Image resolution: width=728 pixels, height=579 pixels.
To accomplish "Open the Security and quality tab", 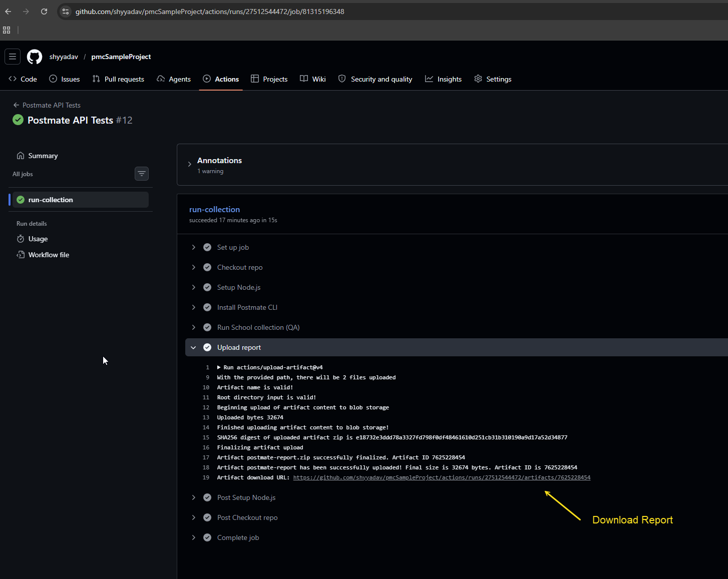I will coord(375,79).
